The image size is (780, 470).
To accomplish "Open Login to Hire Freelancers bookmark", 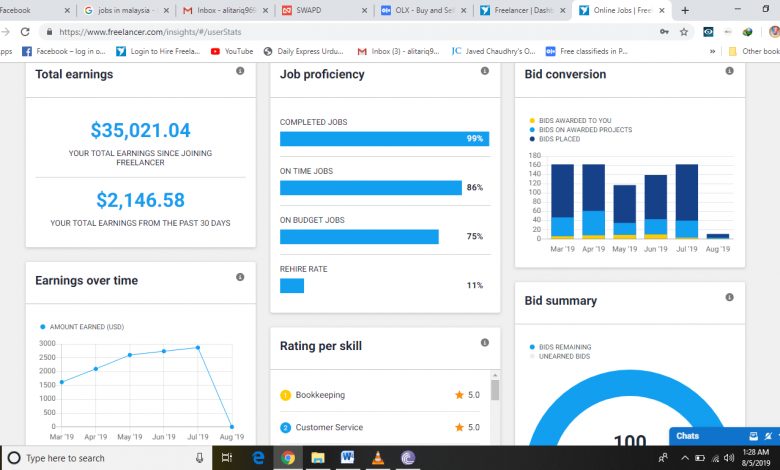I will pos(158,51).
